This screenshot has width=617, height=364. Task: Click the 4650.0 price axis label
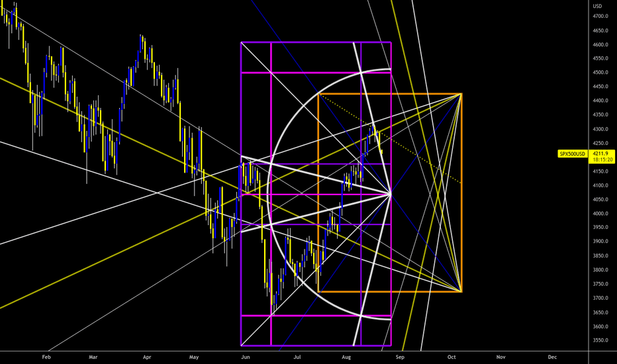(x=600, y=30)
